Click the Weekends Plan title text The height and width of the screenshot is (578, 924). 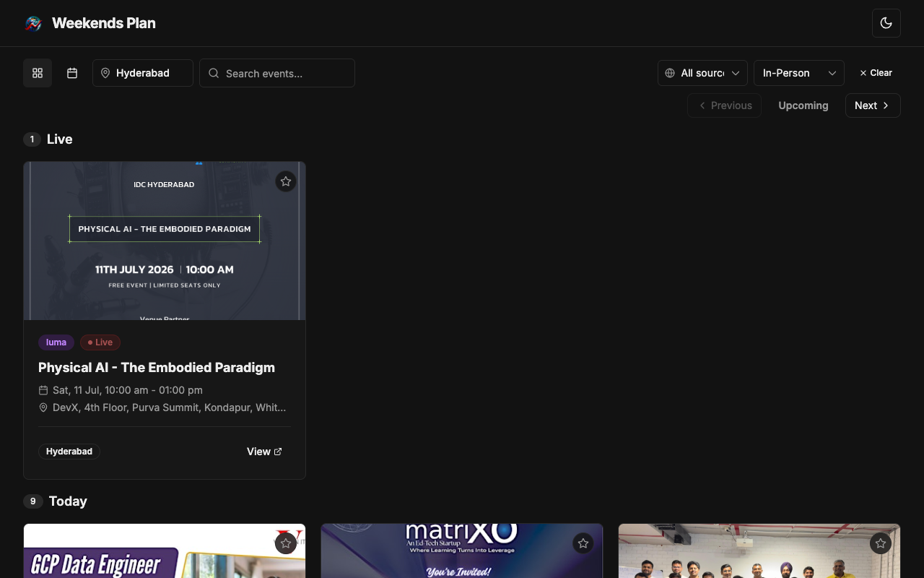[x=104, y=23]
